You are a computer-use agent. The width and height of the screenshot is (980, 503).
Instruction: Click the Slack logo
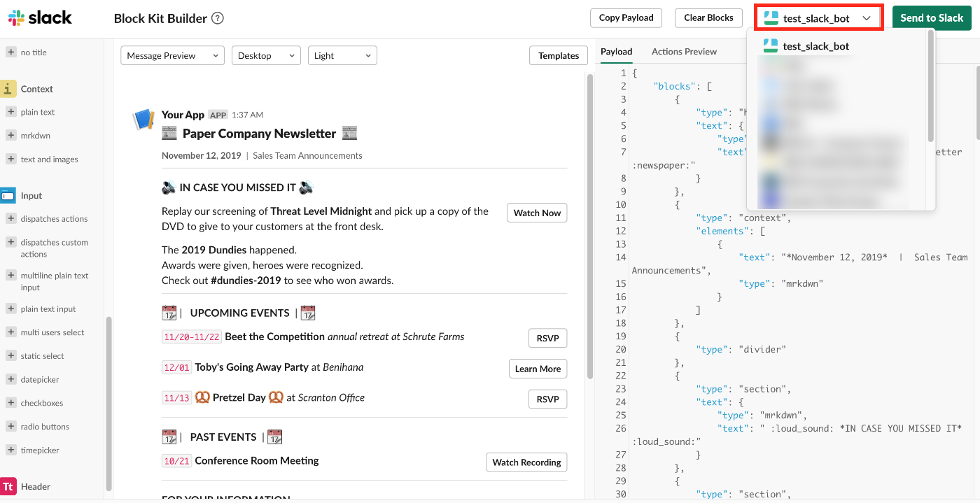tap(40, 17)
